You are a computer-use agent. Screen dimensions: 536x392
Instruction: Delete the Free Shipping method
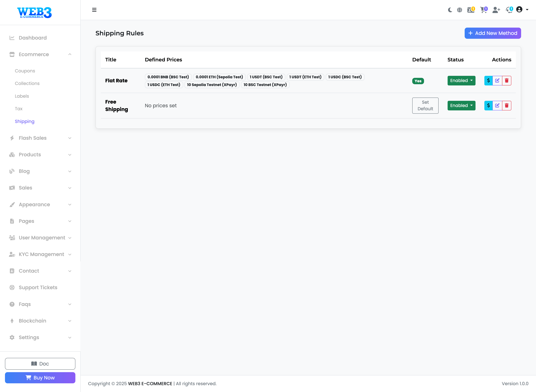pos(507,106)
